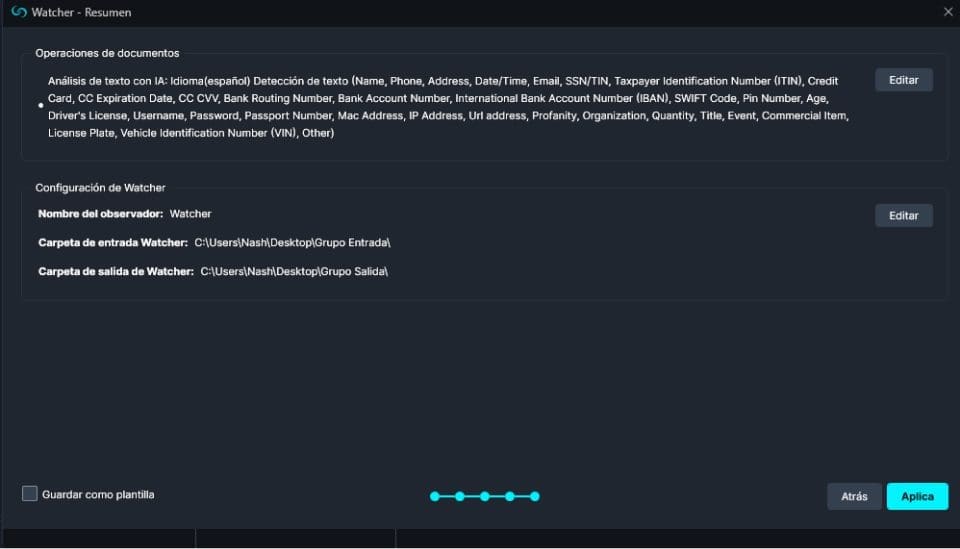Select the fourth step progress dot
Image resolution: width=960 pixels, height=549 pixels.
510,496
